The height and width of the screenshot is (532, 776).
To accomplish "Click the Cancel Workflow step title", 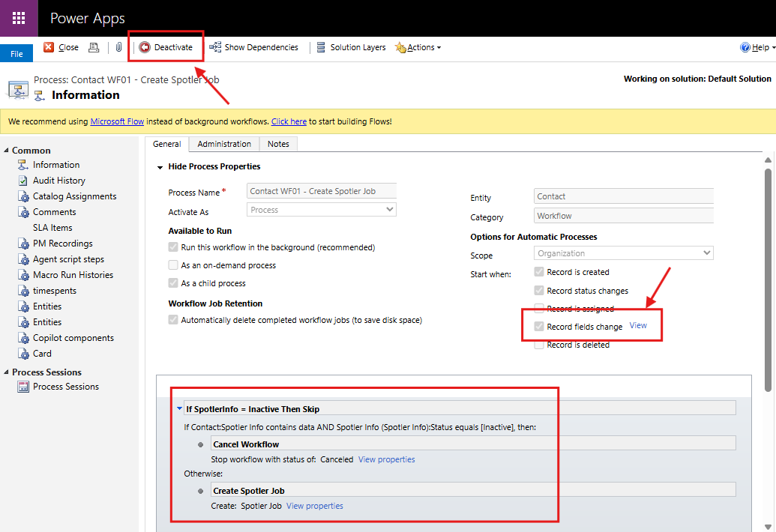I will pyautogui.click(x=246, y=444).
